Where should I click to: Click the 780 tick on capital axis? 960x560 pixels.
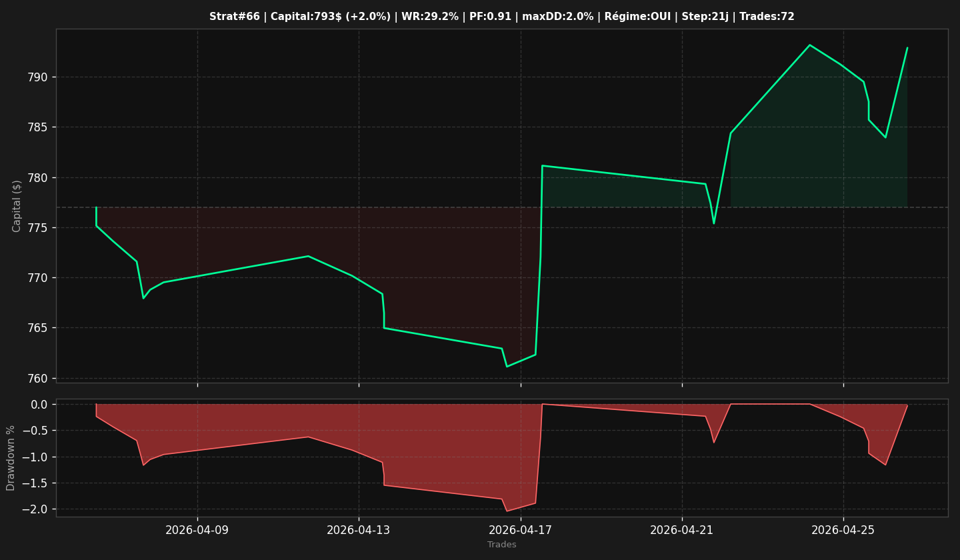tap(39, 178)
